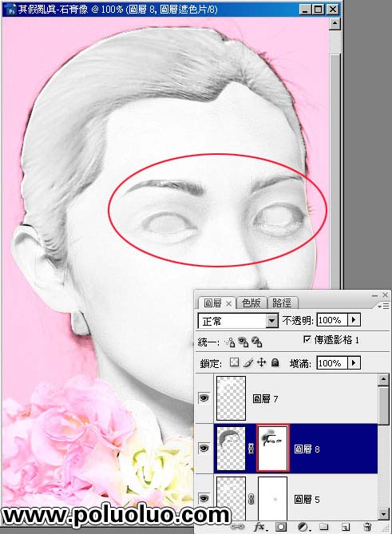Image resolution: width=392 pixels, height=534 pixels.
Task: Lock image pixels with brush icon
Action: click(x=248, y=362)
